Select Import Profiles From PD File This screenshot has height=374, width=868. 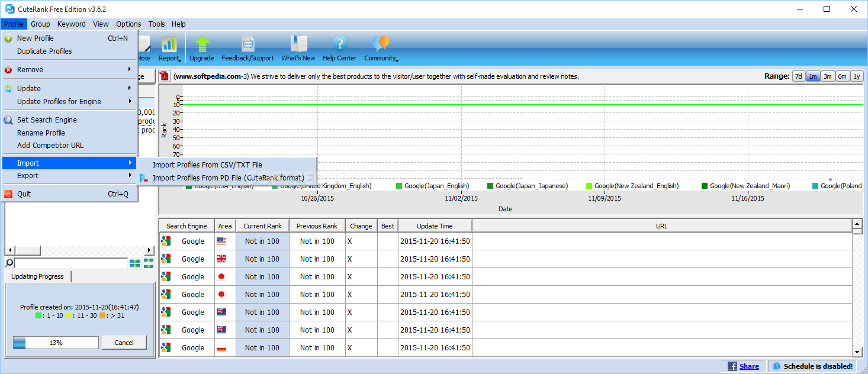(227, 178)
